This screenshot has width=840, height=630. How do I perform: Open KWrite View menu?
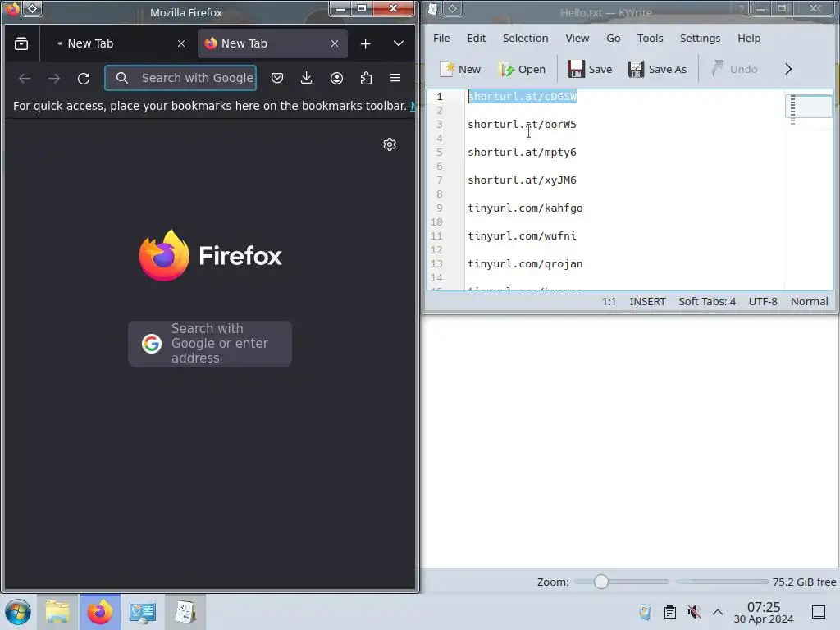577,38
